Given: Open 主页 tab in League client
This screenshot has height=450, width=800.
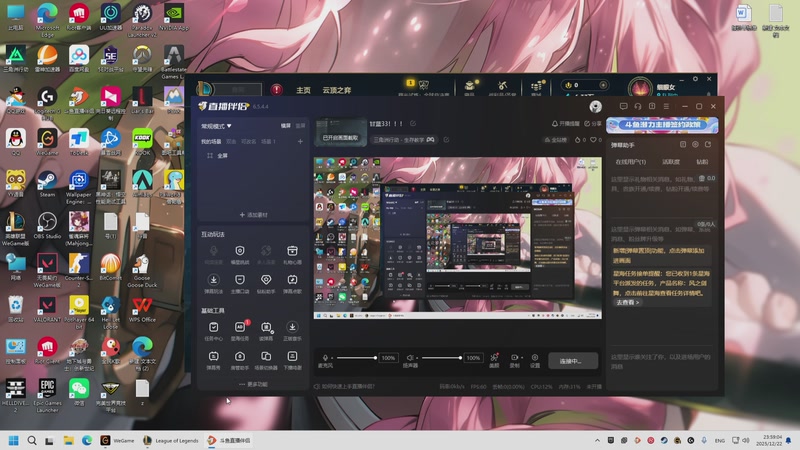Looking at the screenshot, I should [x=304, y=90].
